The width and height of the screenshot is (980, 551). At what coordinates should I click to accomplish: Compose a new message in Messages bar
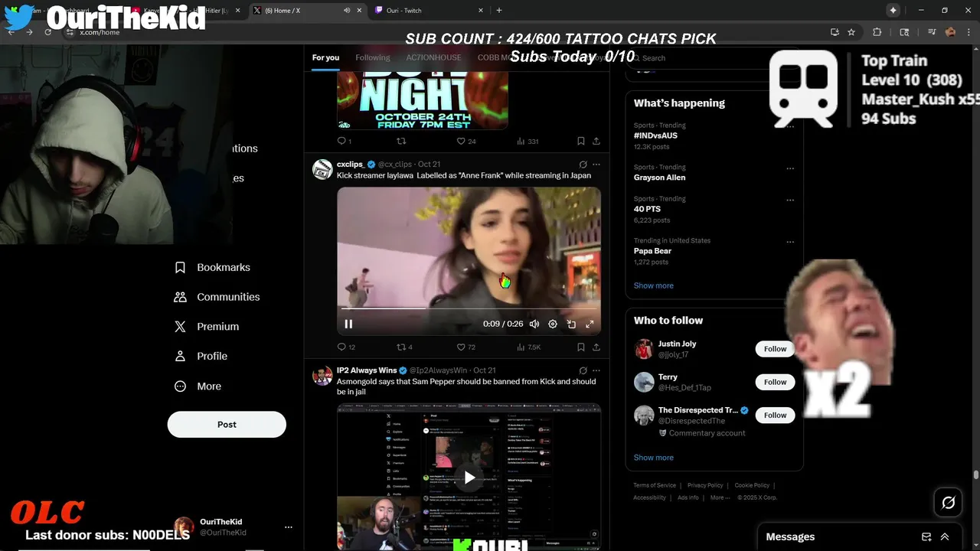[926, 537]
